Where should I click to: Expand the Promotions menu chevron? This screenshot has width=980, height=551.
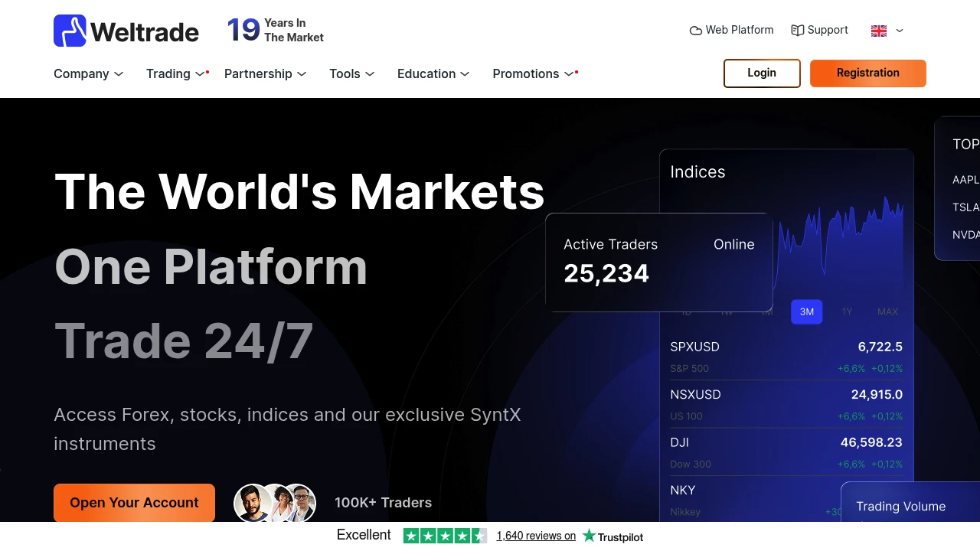[x=569, y=74]
